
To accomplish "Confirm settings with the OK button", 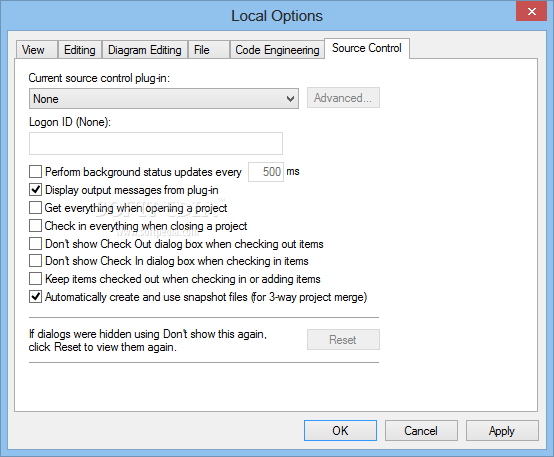I will 340,430.
